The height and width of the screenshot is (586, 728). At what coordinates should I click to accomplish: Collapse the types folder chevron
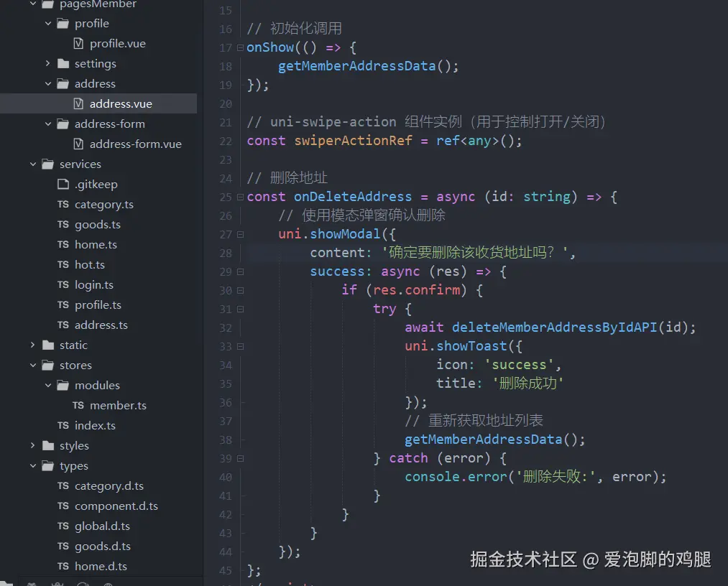pos(33,466)
